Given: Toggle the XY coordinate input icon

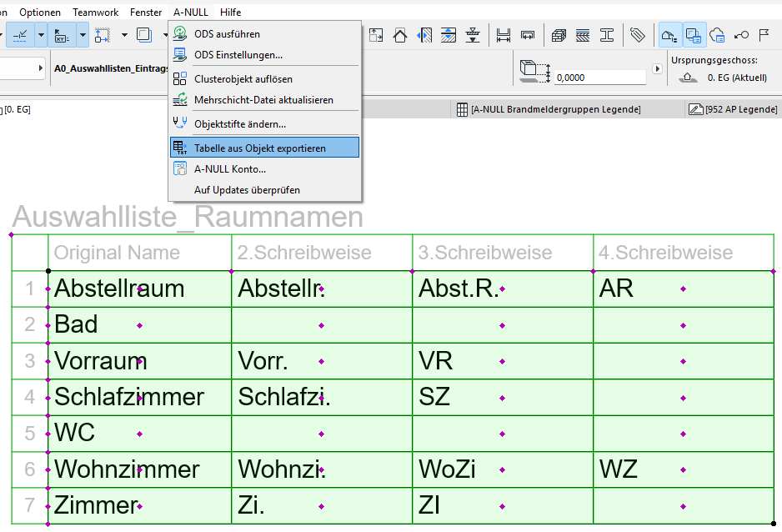Looking at the screenshot, I should click(63, 35).
